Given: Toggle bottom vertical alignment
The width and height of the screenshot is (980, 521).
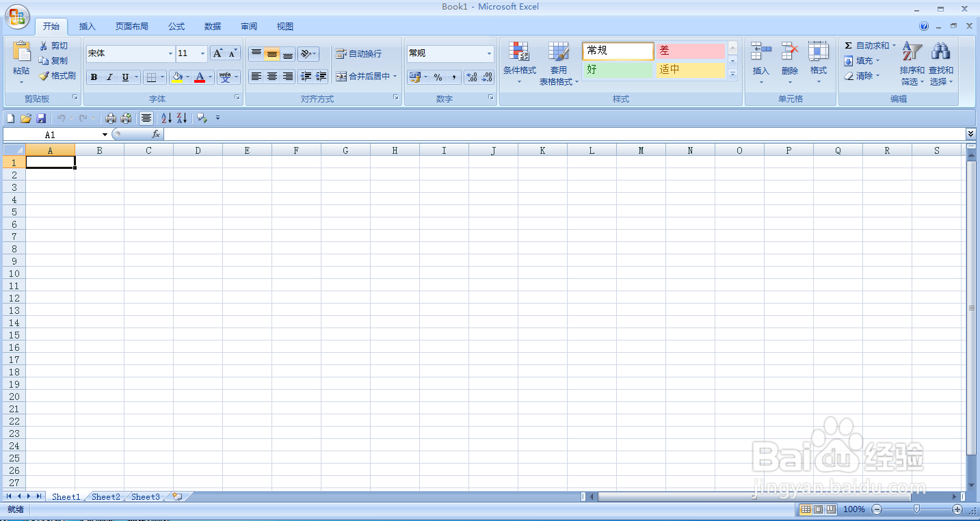Looking at the screenshot, I should pos(288,53).
